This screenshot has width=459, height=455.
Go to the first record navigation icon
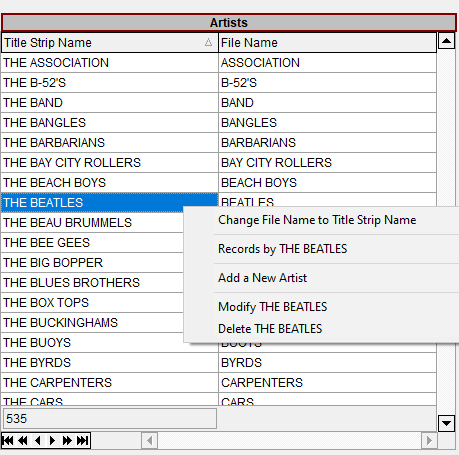coord(8,441)
